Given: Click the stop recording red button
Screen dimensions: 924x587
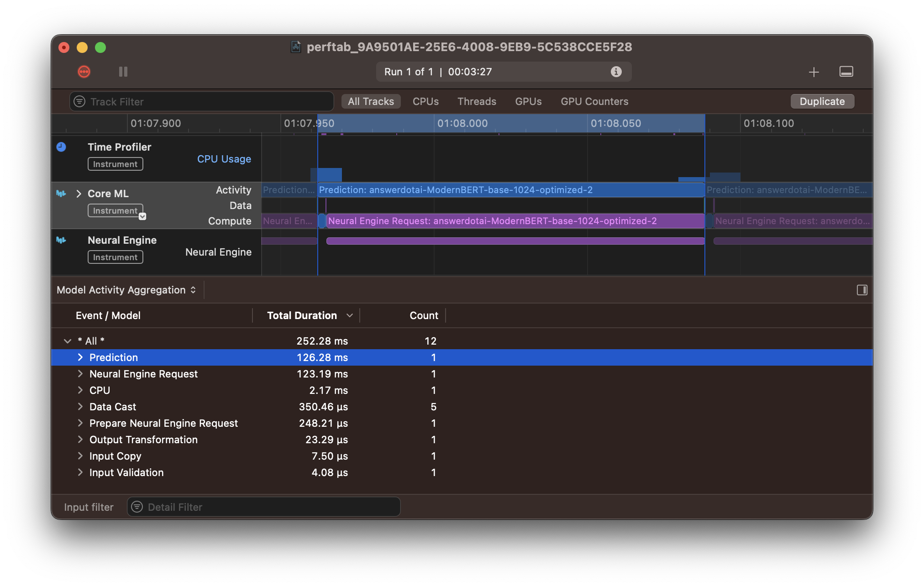Looking at the screenshot, I should [85, 71].
